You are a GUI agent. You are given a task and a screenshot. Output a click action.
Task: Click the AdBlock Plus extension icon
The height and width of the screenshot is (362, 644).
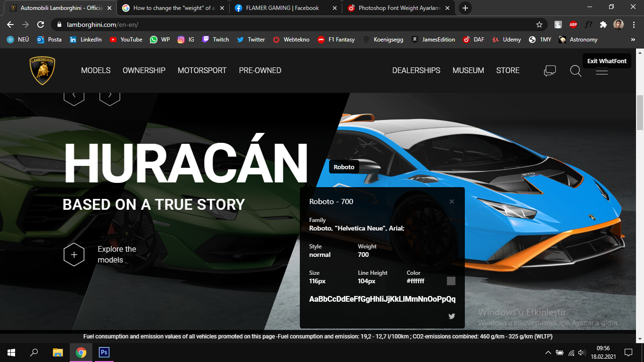pos(573,25)
